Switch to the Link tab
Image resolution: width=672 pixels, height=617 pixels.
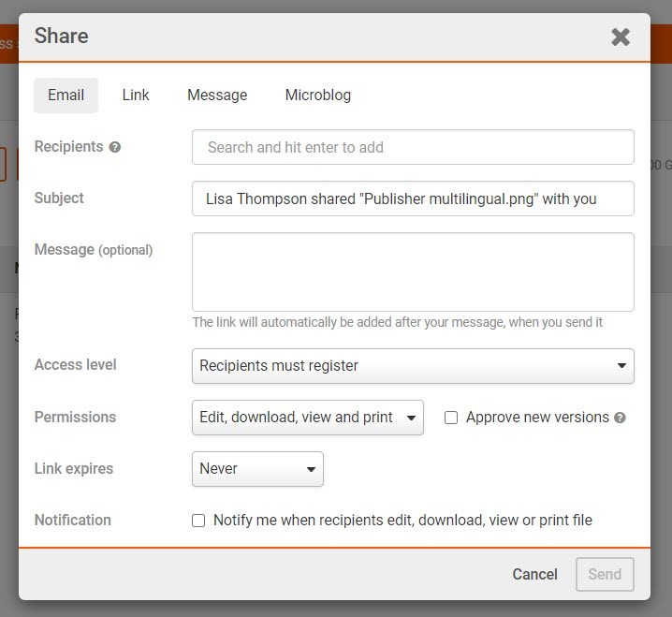pos(136,95)
